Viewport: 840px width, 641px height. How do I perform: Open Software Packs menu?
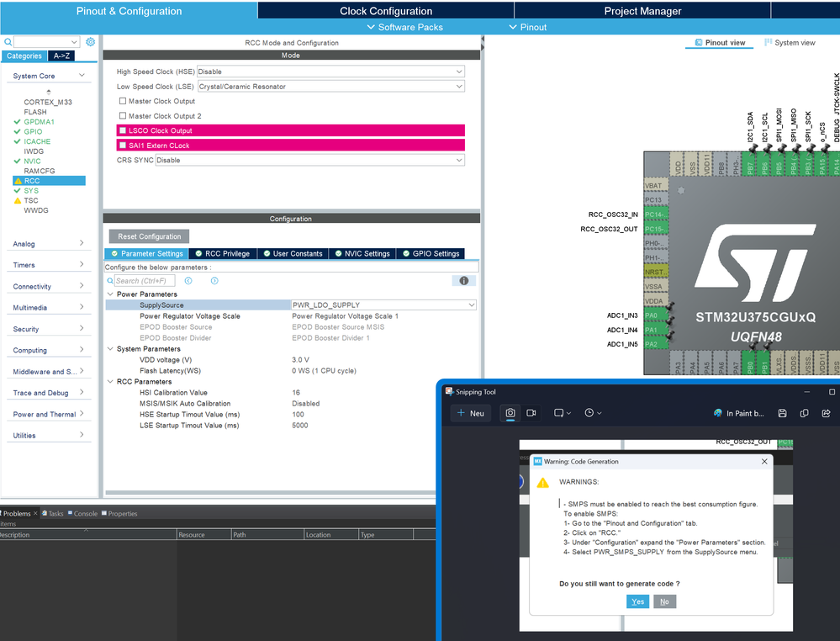405,27
